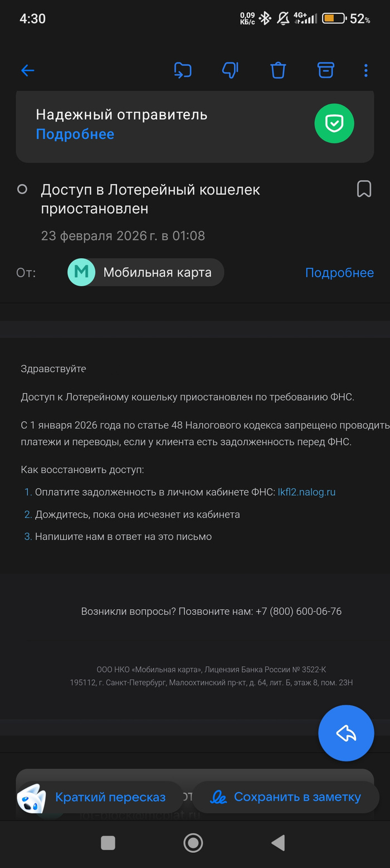Tap phone number +7 (800) 600-06-76
390x868 pixels.
298,611
